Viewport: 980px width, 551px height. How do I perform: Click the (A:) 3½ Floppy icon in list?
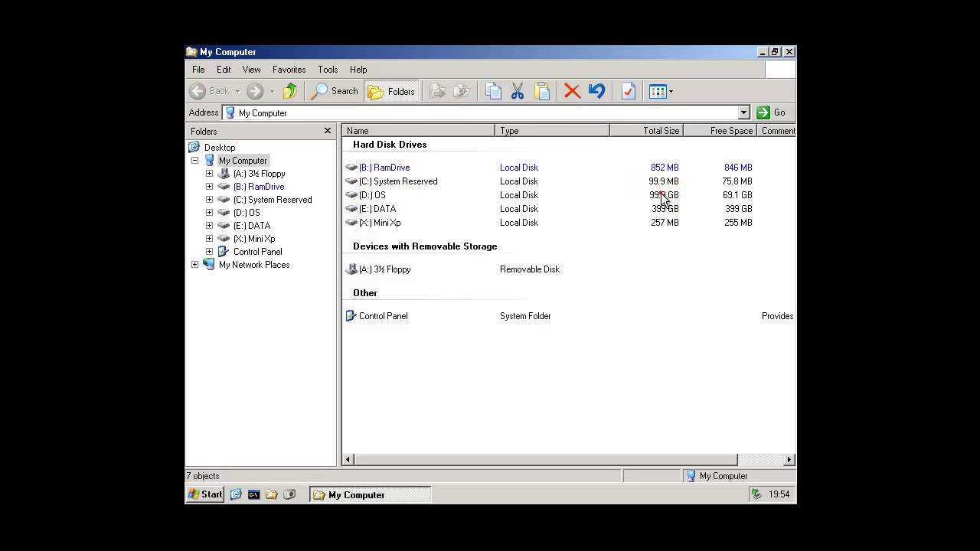pos(351,269)
